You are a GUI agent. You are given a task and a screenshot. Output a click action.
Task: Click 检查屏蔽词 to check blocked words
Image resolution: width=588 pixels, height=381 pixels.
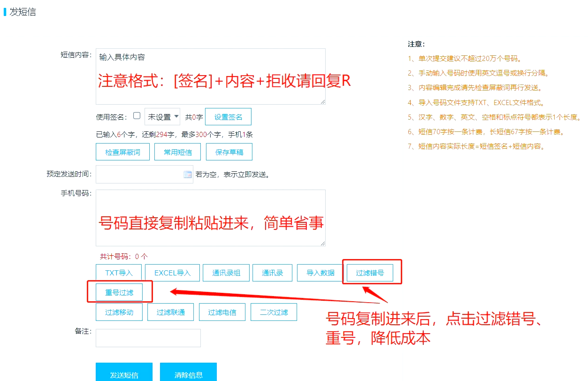coord(122,152)
